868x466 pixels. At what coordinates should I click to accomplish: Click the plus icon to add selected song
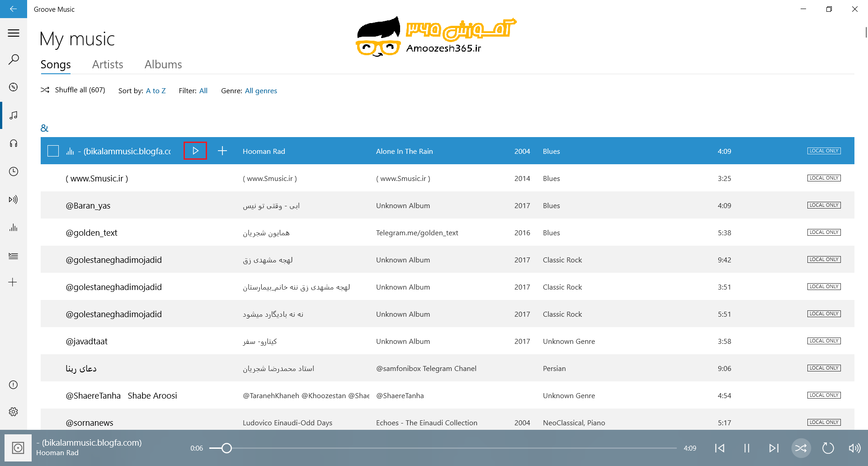pos(222,151)
